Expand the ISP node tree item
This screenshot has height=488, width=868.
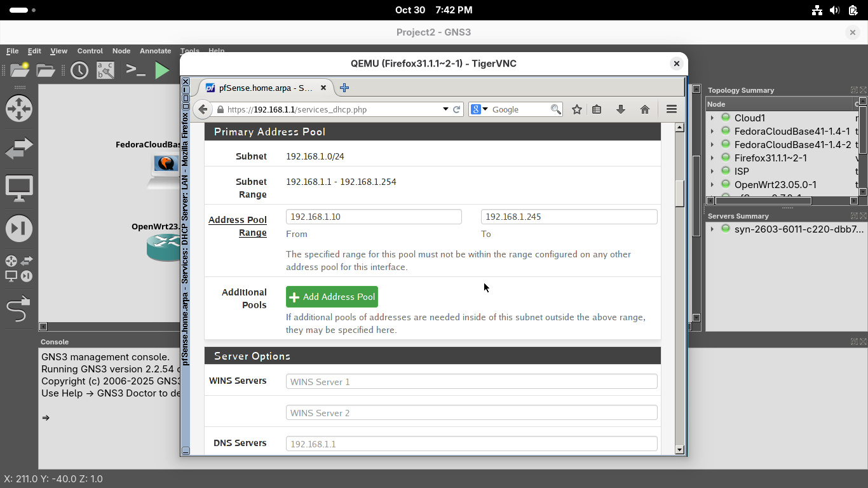pyautogui.click(x=712, y=172)
